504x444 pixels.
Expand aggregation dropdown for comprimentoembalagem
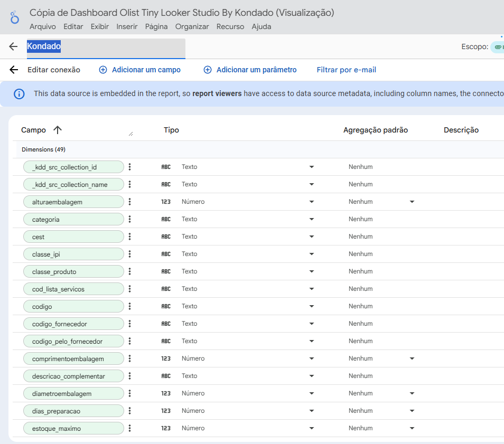tap(412, 358)
